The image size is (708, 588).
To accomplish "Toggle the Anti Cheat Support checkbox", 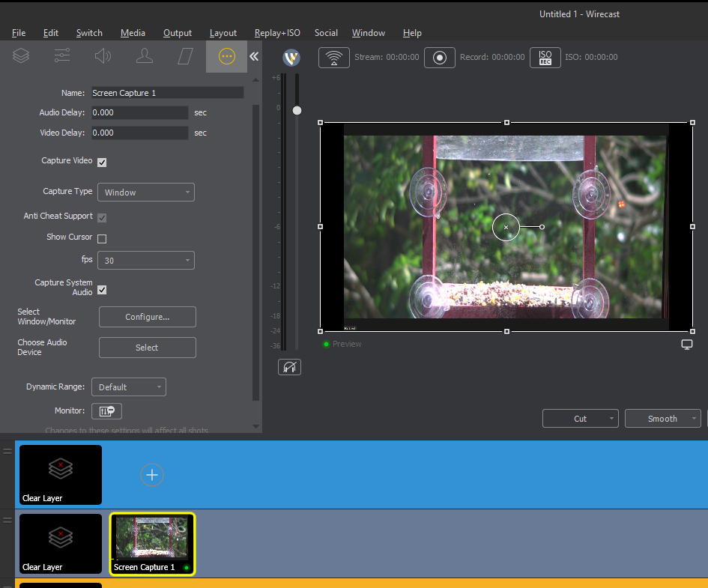I will (102, 218).
